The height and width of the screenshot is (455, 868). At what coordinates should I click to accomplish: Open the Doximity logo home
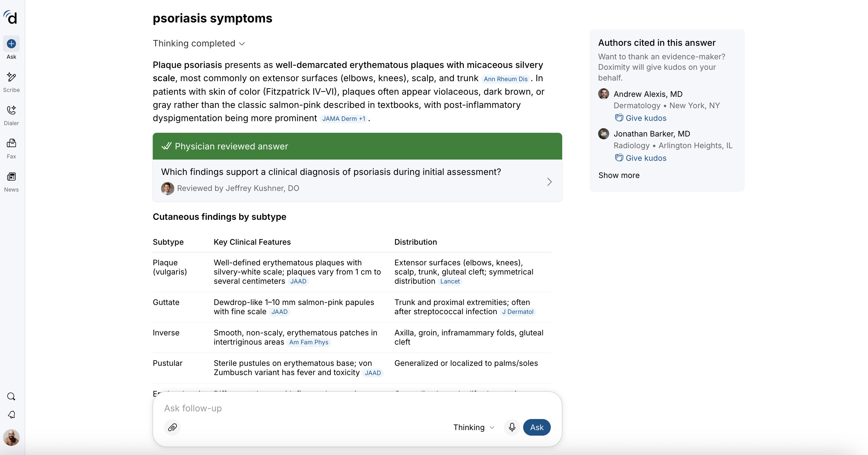(10, 17)
